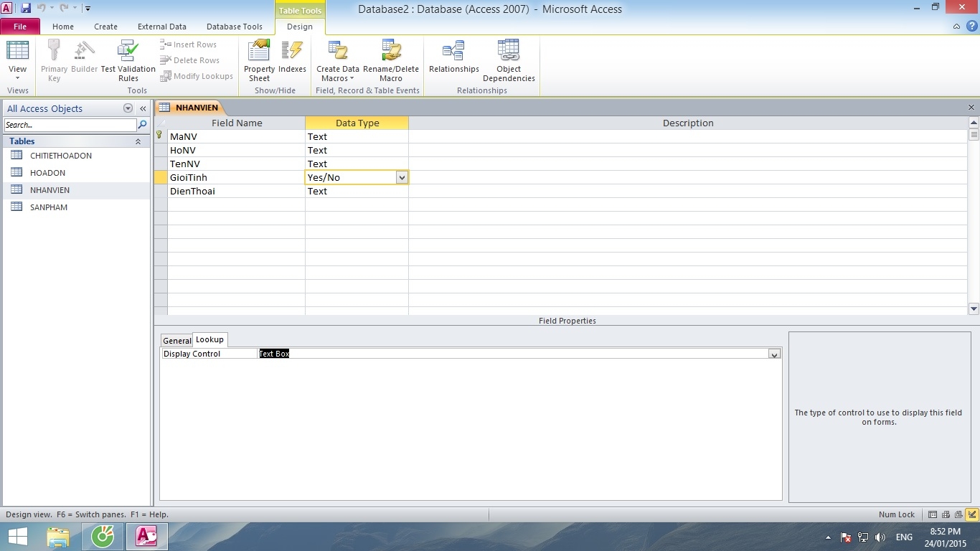Open the SANPHAM table

tap(49, 207)
